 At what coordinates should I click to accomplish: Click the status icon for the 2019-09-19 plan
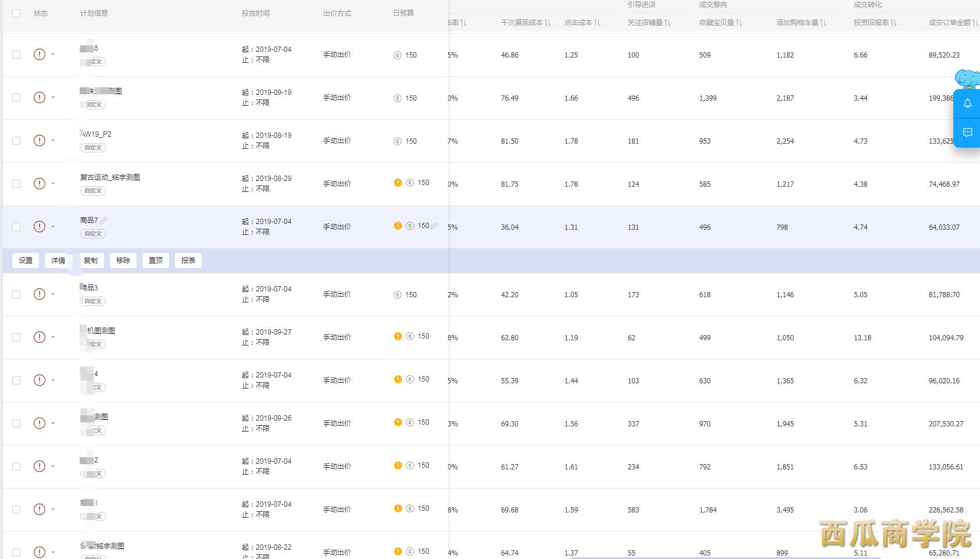40,98
